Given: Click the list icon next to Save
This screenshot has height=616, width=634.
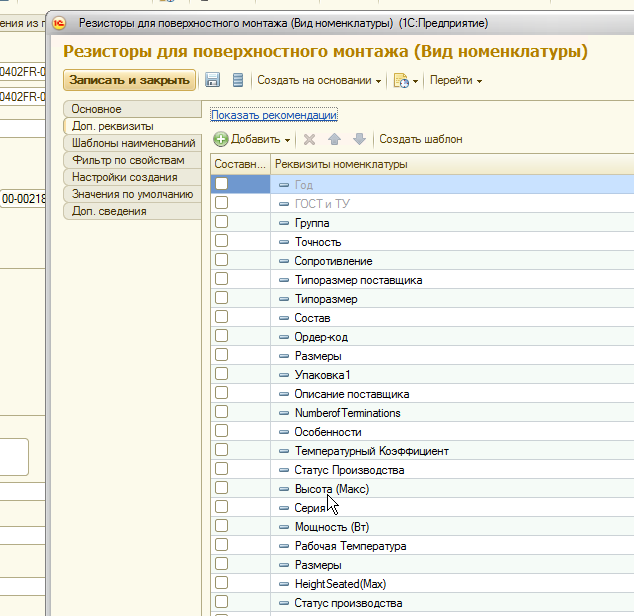Looking at the screenshot, I should (237, 80).
